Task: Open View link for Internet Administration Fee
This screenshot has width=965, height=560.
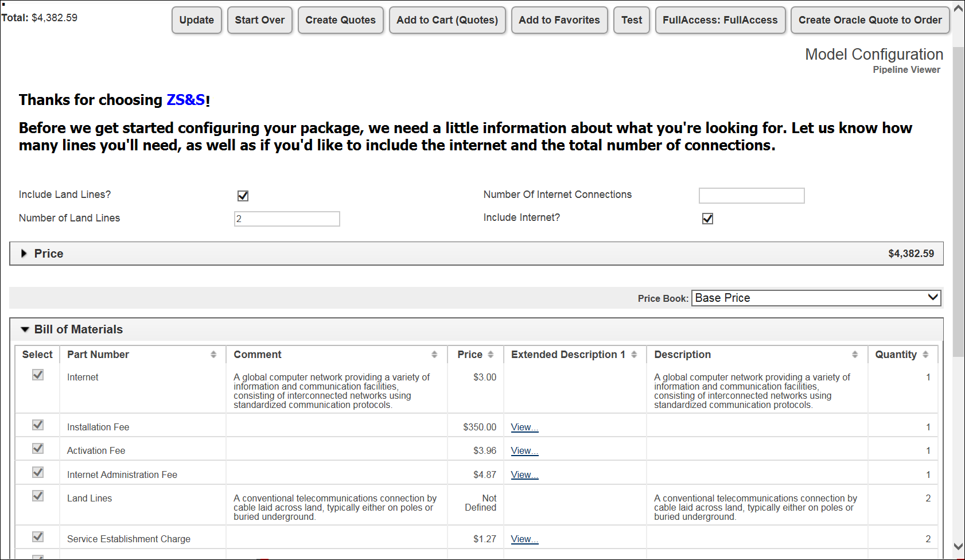Action: click(x=524, y=475)
